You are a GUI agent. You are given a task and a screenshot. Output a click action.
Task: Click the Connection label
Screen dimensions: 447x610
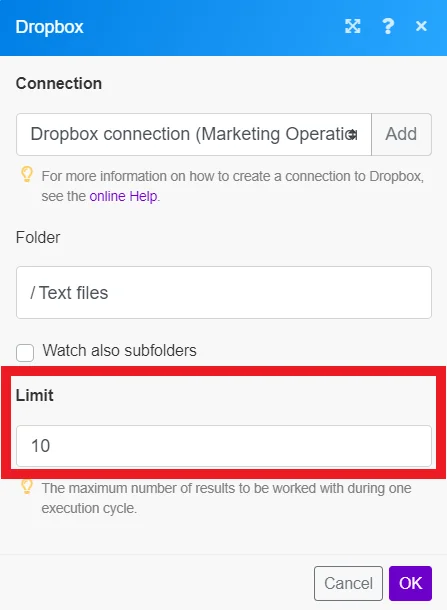coord(59,83)
